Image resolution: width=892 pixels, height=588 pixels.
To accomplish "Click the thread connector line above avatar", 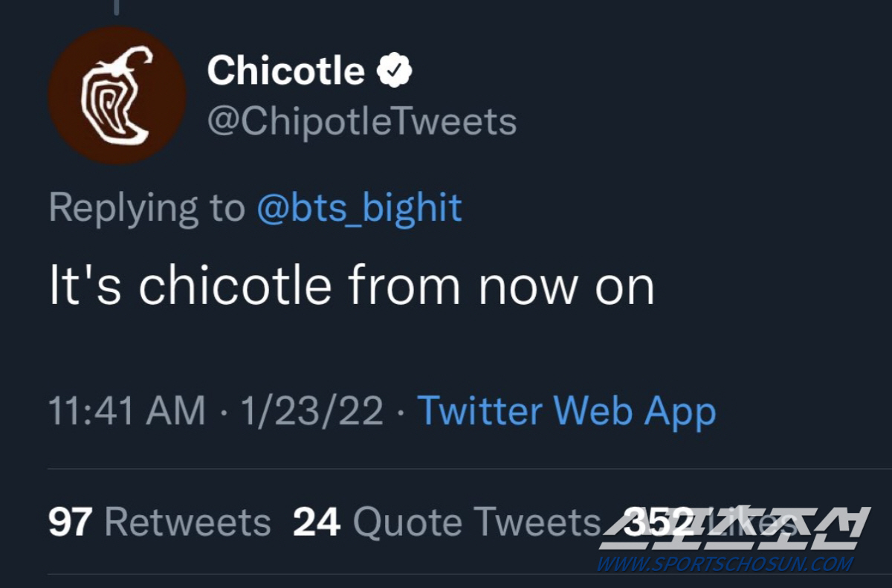I will click(x=116, y=7).
